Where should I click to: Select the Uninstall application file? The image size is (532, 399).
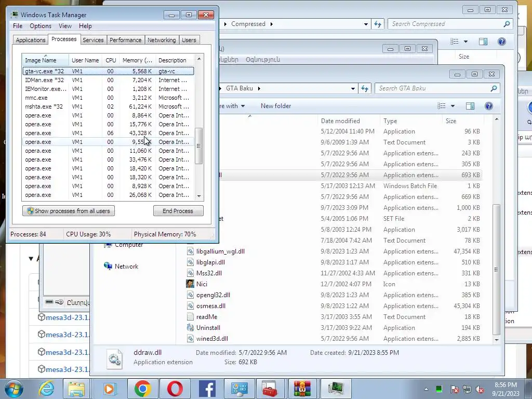pyautogui.click(x=208, y=328)
